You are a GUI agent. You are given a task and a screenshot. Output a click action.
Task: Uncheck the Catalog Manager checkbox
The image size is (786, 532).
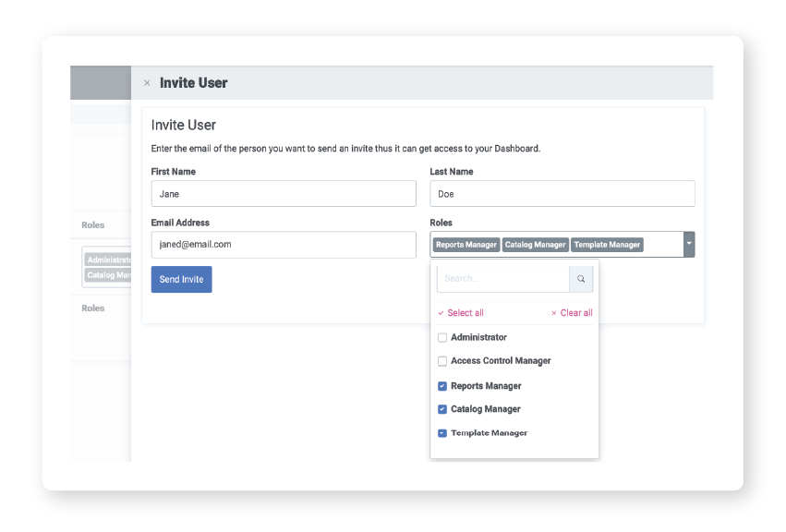[x=442, y=409]
